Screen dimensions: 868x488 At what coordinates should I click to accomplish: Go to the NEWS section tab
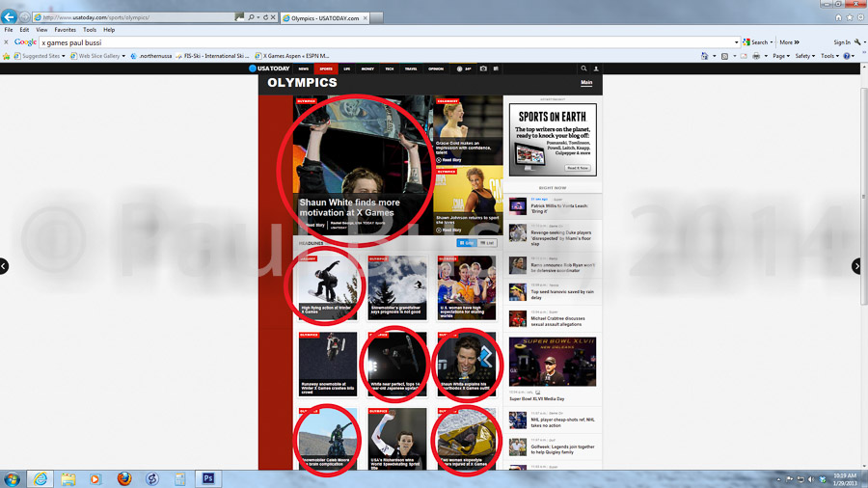tap(304, 68)
